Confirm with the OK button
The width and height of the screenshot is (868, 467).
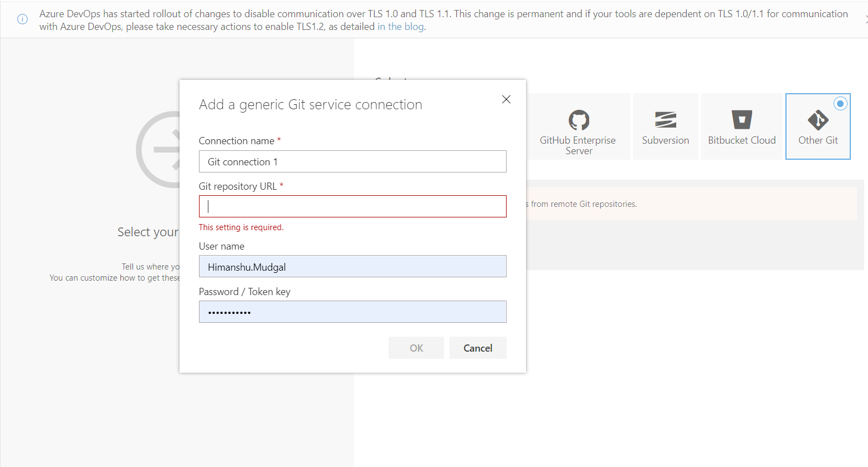416,348
